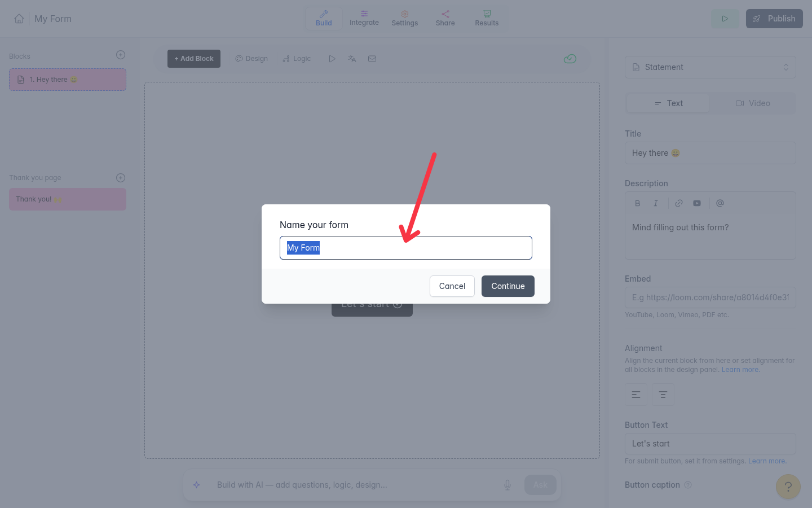Click Continue in the Name your form dialog
The image size is (812, 508).
pyautogui.click(x=508, y=286)
